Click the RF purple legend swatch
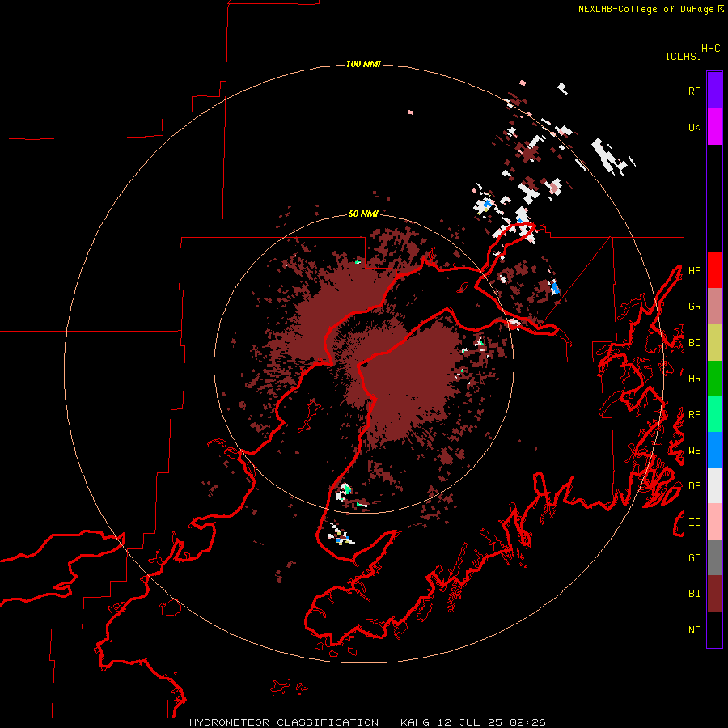Viewport: 728px width, 728px height. (x=714, y=91)
